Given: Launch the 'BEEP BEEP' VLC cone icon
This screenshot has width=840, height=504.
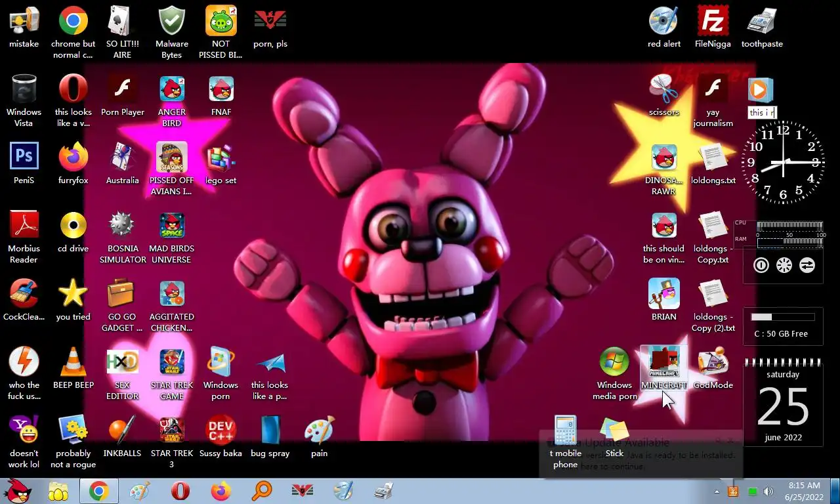Looking at the screenshot, I should 73,369.
